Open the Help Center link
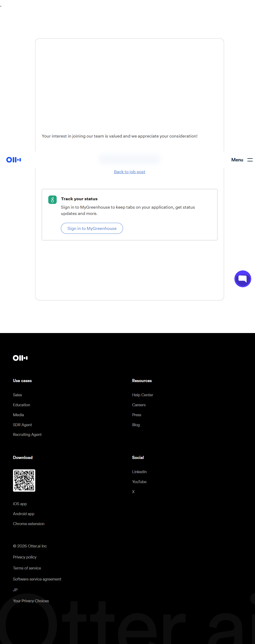Screen dimensions: 255x644 point(142,395)
